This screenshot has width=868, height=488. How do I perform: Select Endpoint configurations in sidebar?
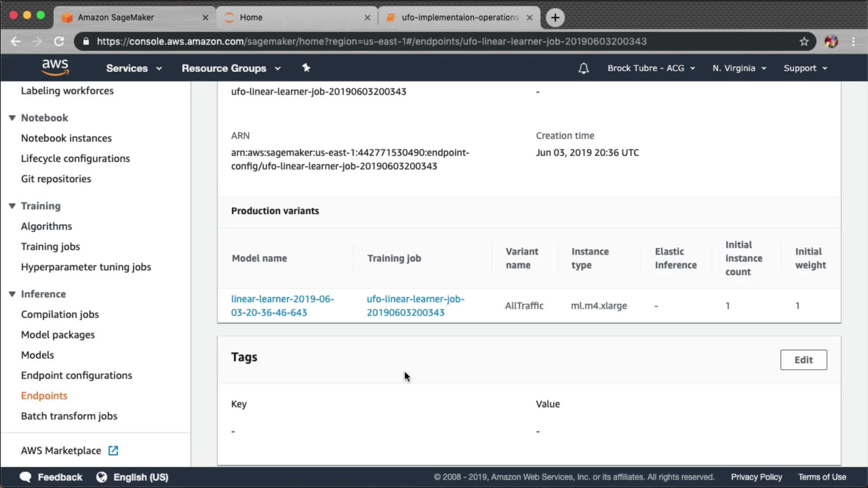[76, 375]
